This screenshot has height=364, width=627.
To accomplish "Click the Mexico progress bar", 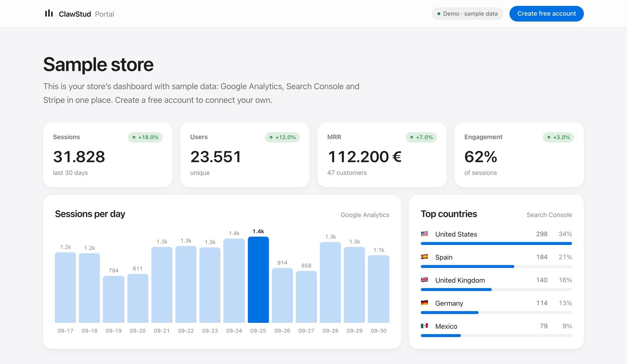I will pyautogui.click(x=497, y=336).
